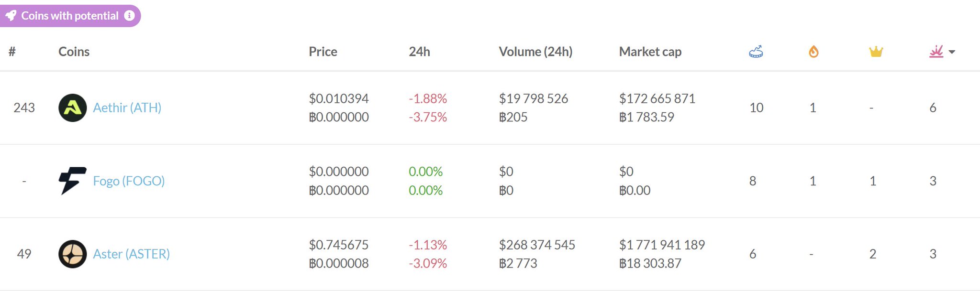Sort by the Volume (24h) header

tap(535, 52)
